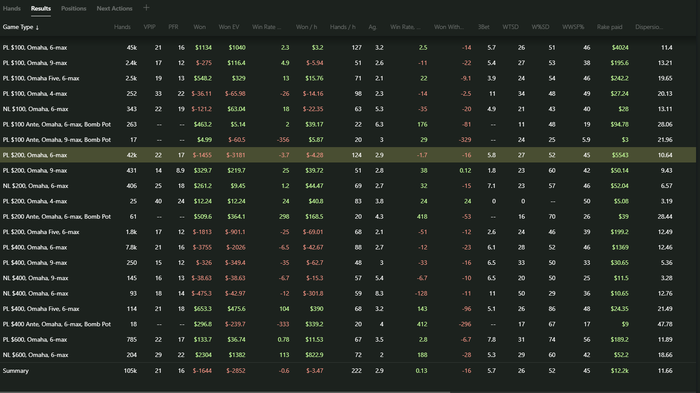This screenshot has width=700, height=393.
Task: Click the Rake paid column header
Action: [609, 27]
